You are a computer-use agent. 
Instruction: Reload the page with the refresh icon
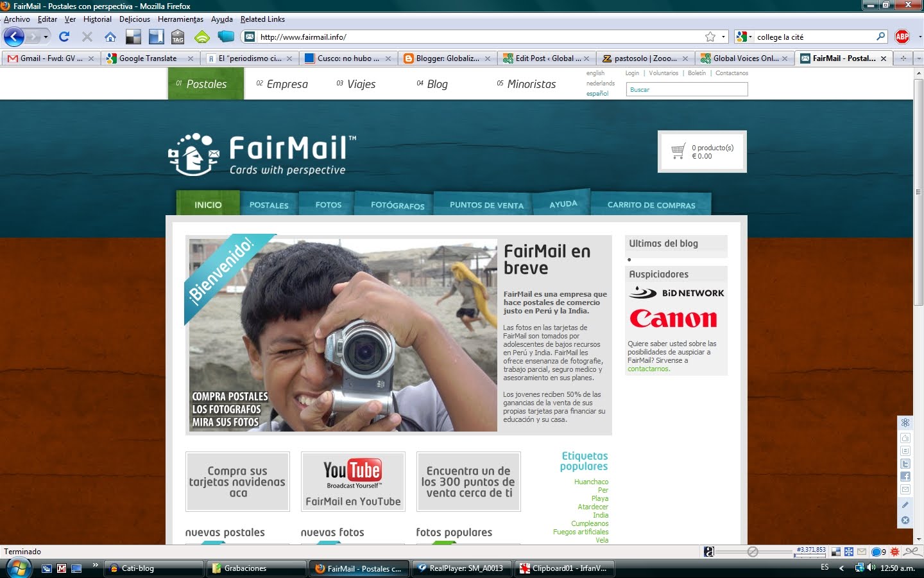tap(64, 37)
